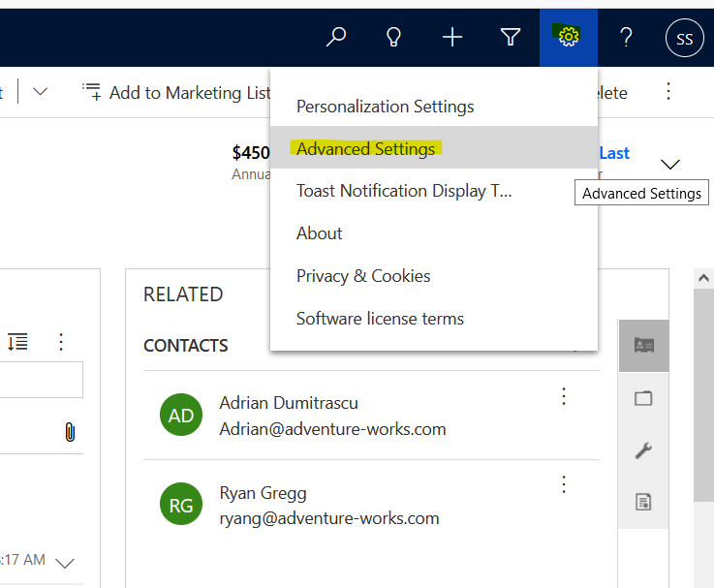Choose Advanced Settings from the menu
Image resolution: width=714 pixels, height=588 pixels.
click(366, 148)
